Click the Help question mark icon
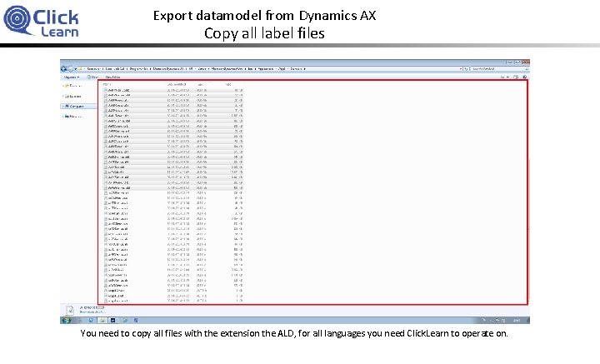This screenshot has width=600, height=364. (525, 77)
